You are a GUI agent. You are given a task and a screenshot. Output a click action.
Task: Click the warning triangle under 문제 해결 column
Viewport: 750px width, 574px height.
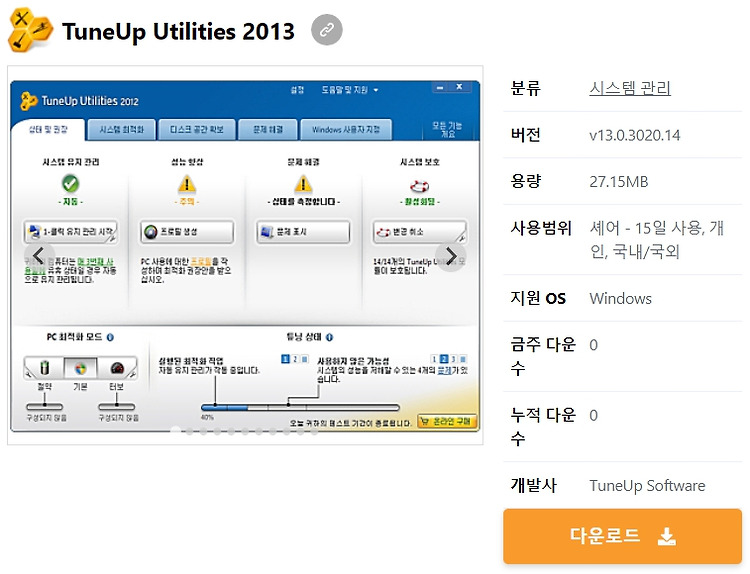[x=303, y=184]
